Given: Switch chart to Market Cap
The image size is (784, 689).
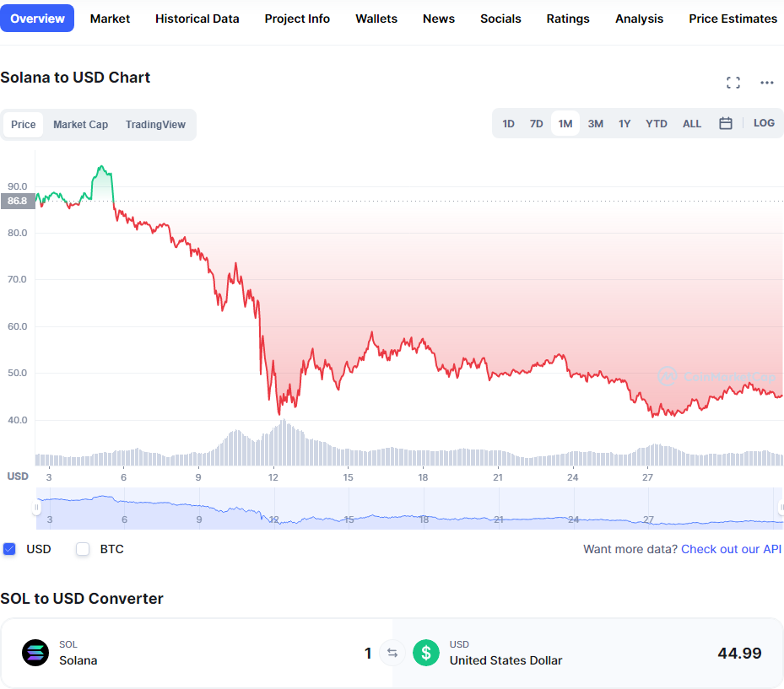Looking at the screenshot, I should (x=80, y=125).
